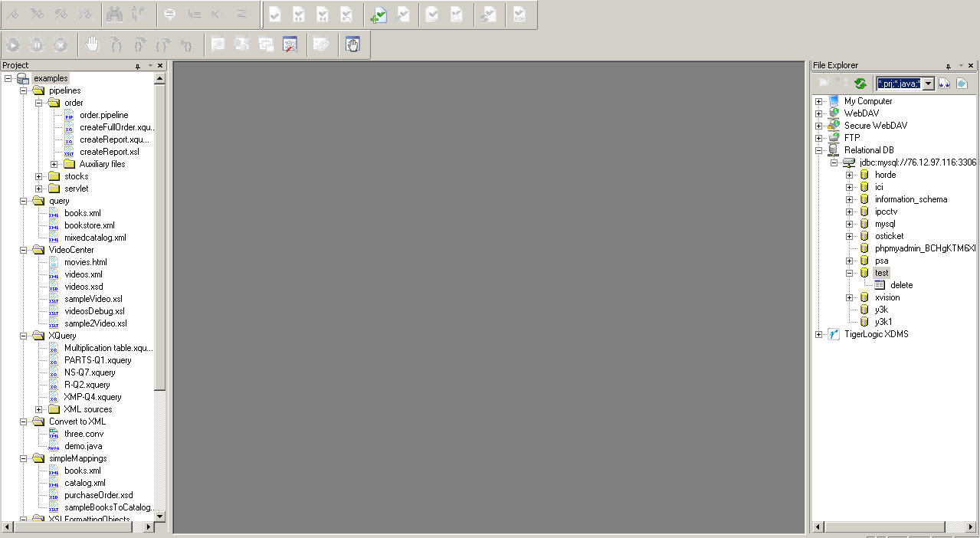
Task: Select the delete table under test database
Action: [x=901, y=285]
